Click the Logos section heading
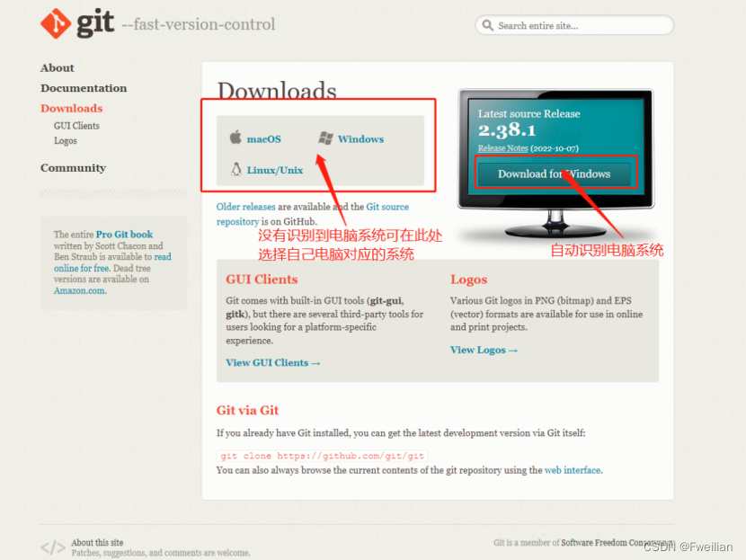Image resolution: width=746 pixels, height=560 pixels. point(468,280)
